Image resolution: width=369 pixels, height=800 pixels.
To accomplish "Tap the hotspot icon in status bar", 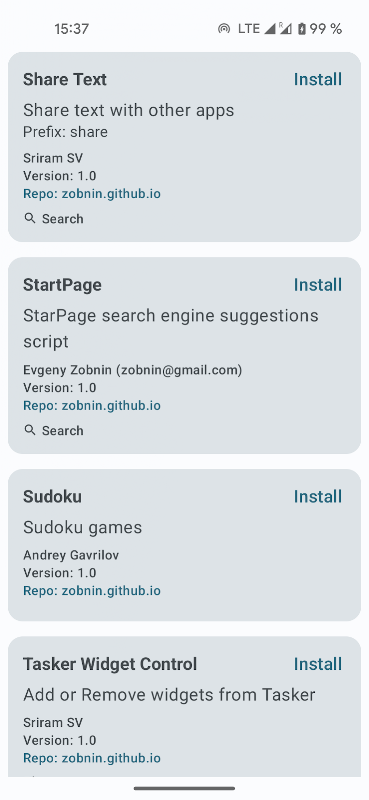I will coord(224,29).
